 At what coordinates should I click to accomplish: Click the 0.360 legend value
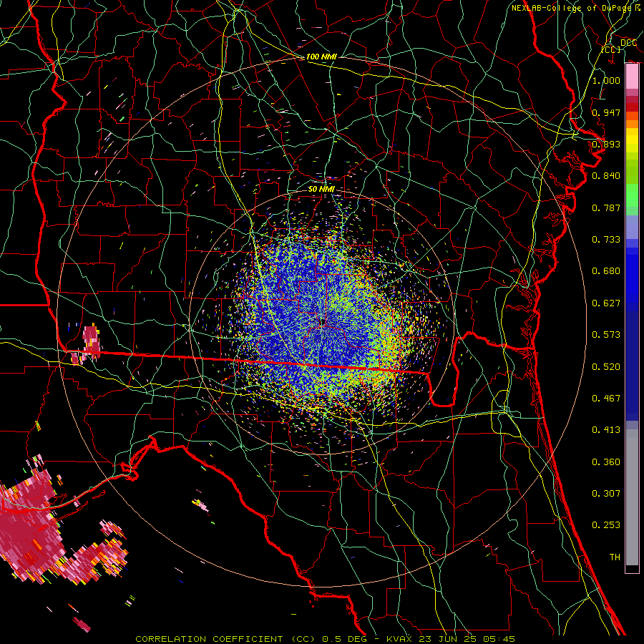(x=606, y=462)
